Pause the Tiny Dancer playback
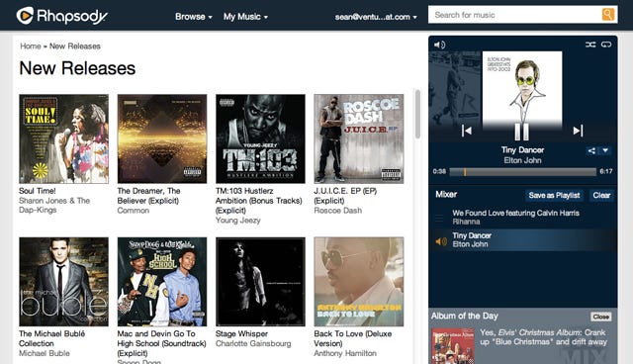This screenshot has width=633, height=364. tap(521, 132)
